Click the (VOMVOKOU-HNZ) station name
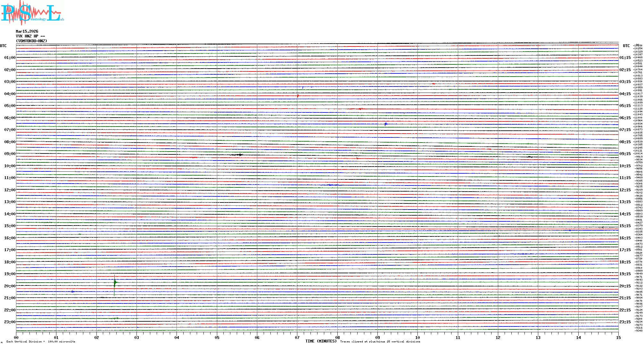Image resolution: width=644 pixels, height=346 pixels. pos(31,41)
